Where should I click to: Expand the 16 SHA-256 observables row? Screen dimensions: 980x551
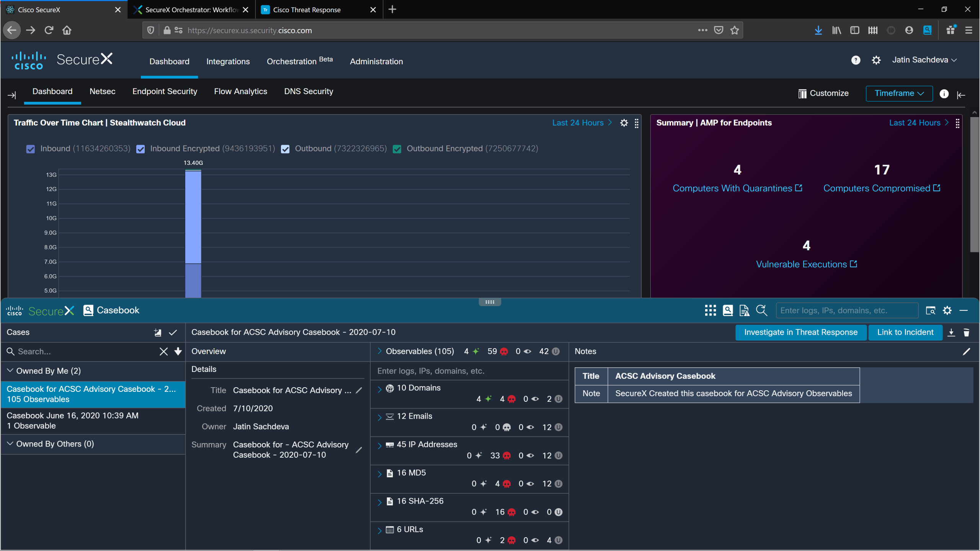pos(379,502)
